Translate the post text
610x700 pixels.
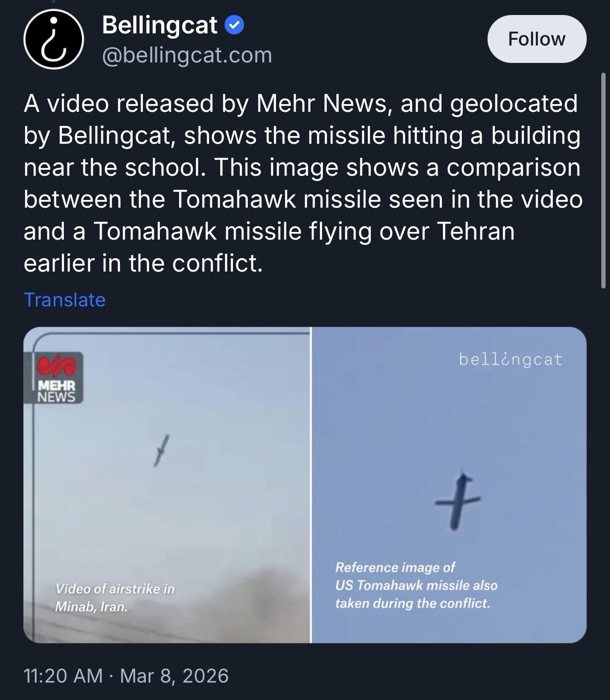(64, 300)
